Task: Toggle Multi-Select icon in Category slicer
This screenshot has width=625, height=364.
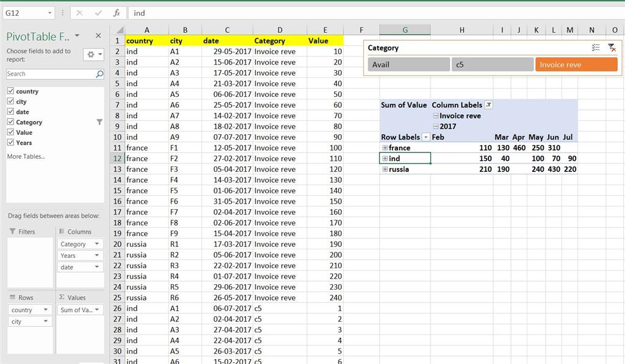Action: point(596,48)
